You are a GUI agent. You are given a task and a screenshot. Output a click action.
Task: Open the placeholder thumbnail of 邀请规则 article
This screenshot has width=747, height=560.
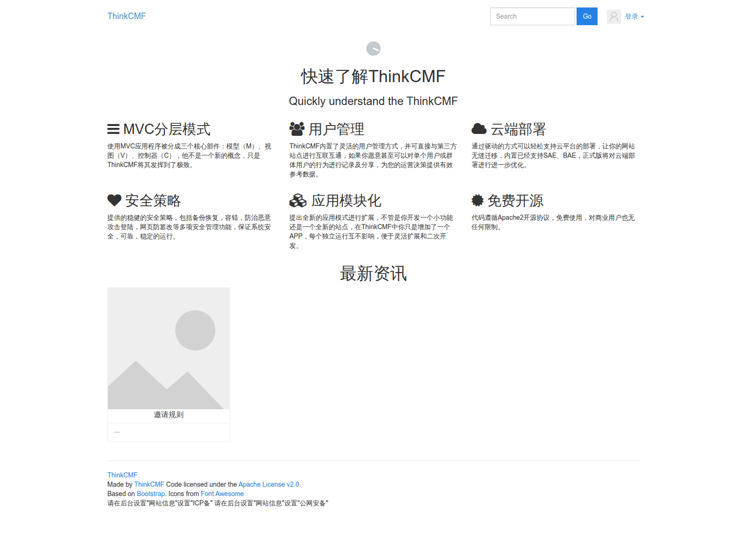(x=169, y=349)
